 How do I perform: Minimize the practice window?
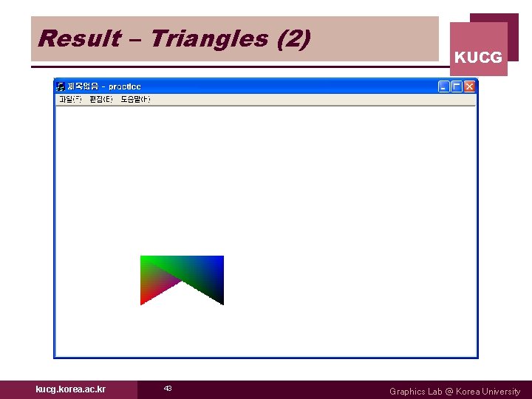[443, 87]
